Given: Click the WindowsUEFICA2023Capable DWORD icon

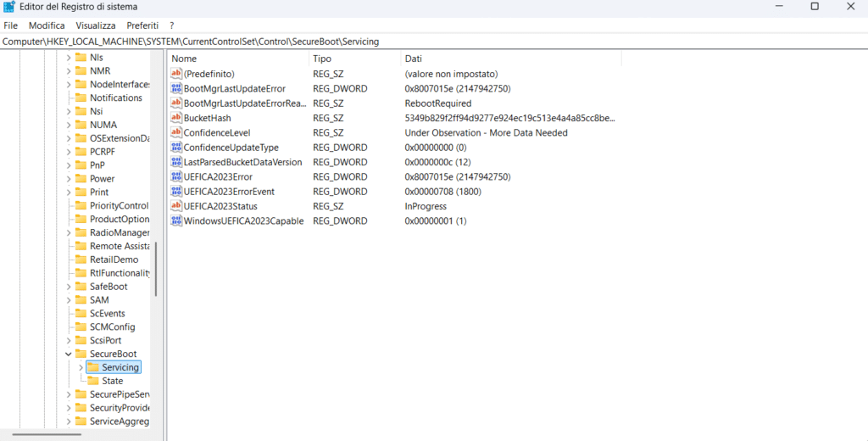Looking at the screenshot, I should pyautogui.click(x=176, y=220).
